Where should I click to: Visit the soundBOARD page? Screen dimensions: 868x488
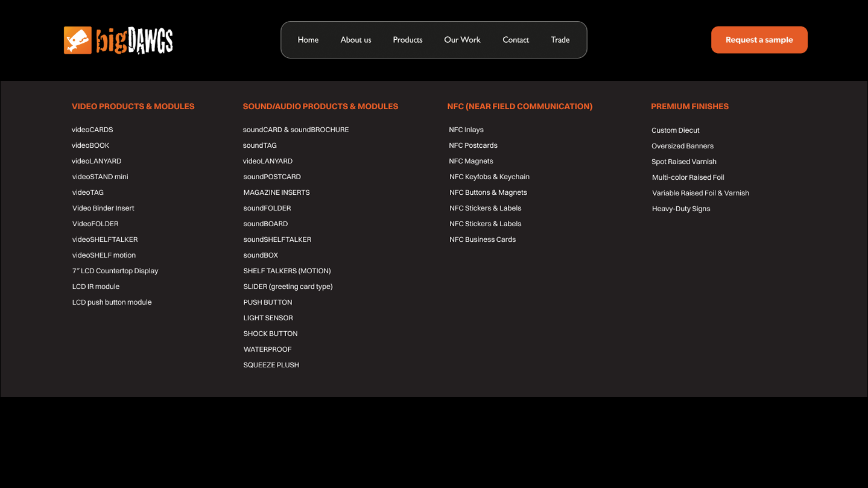265,224
